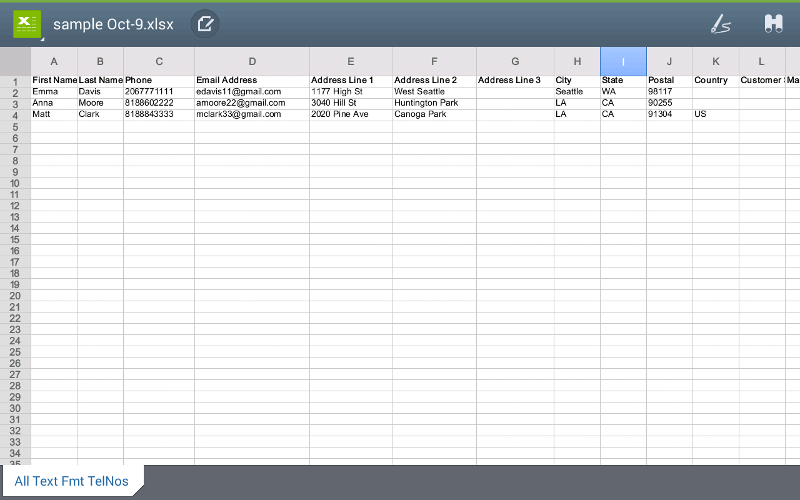Click the mclark33@gmail.com cell

click(252, 114)
